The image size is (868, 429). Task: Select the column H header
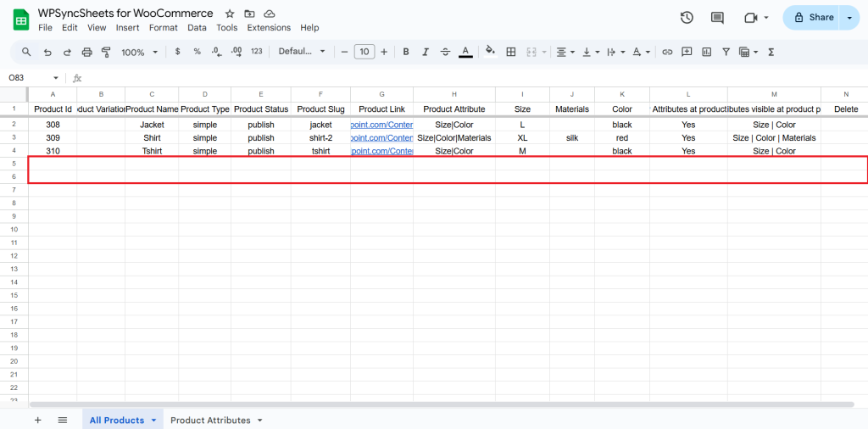pos(454,94)
